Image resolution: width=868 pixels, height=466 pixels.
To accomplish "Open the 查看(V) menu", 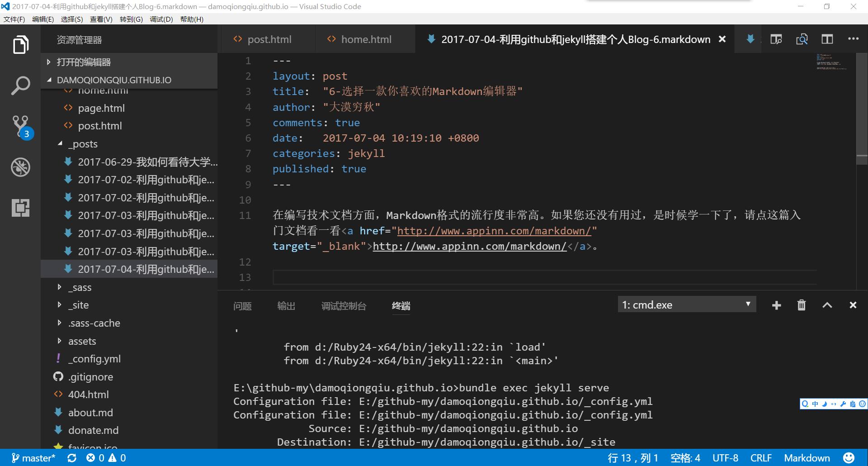I will click(101, 19).
